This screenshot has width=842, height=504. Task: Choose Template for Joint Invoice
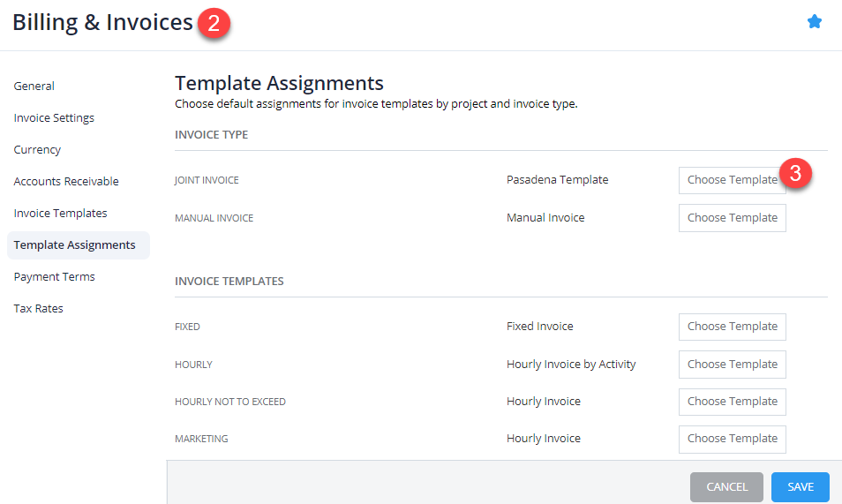point(732,180)
